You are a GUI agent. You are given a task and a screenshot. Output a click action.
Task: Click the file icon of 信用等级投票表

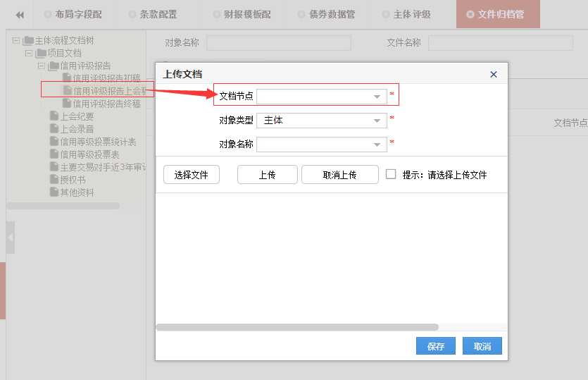pyautogui.click(x=54, y=154)
